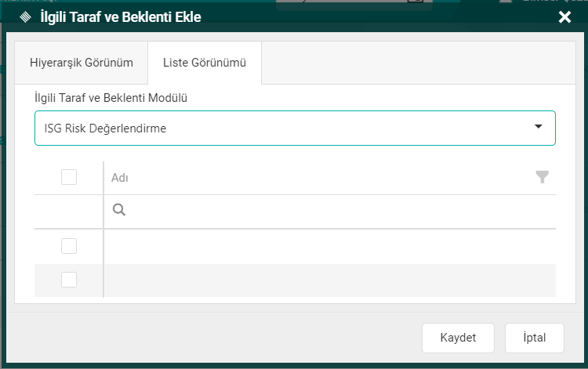Select the first empty table row
Image resolution: width=588 pixels, height=369 pixels.
pyautogui.click(x=329, y=246)
